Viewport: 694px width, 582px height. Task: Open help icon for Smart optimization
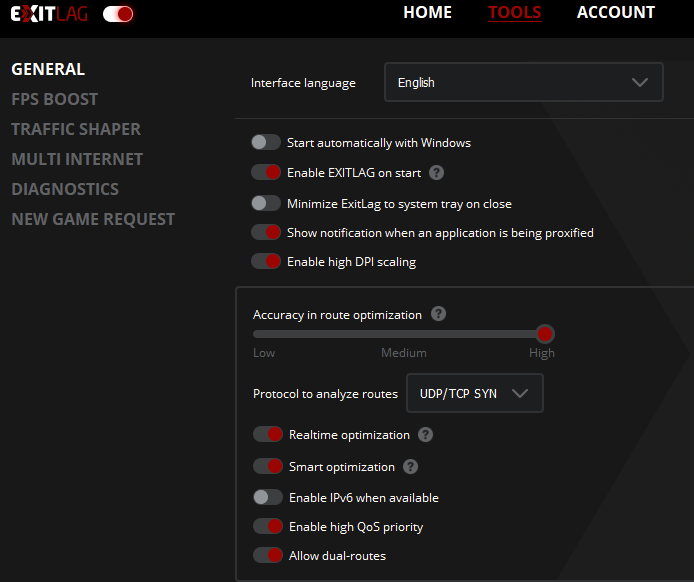410,466
